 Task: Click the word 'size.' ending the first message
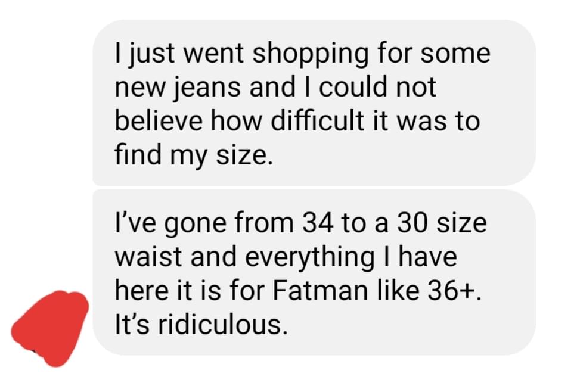(x=245, y=155)
